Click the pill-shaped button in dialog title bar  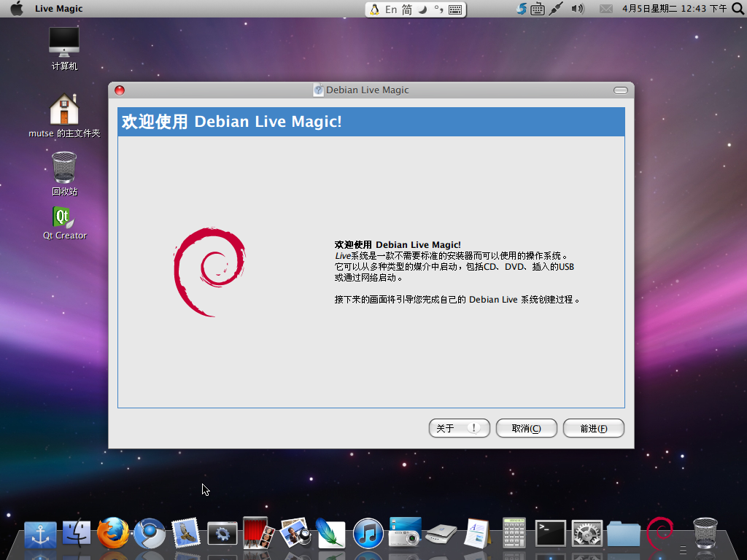(621, 90)
